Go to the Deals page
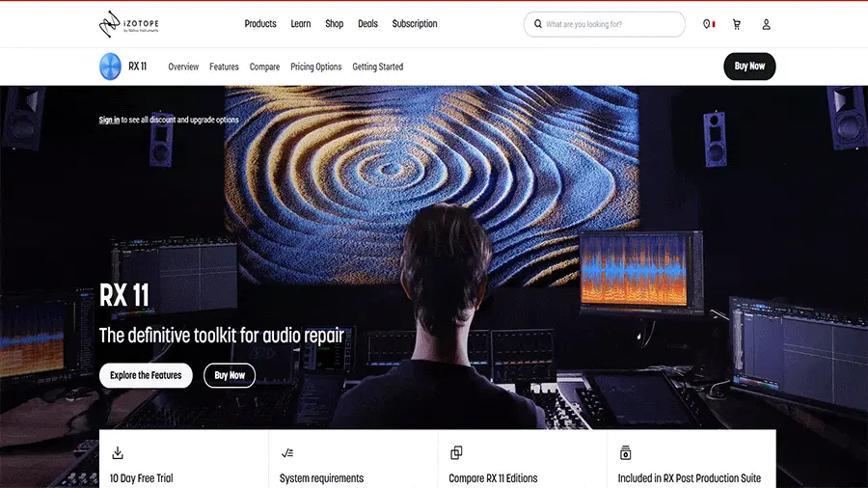 click(367, 24)
